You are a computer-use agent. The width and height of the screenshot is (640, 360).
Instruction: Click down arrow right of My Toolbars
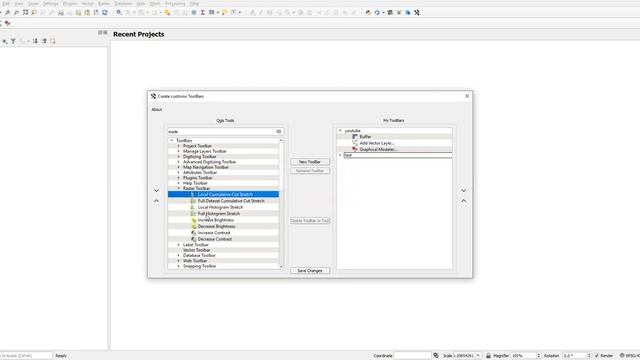click(464, 191)
